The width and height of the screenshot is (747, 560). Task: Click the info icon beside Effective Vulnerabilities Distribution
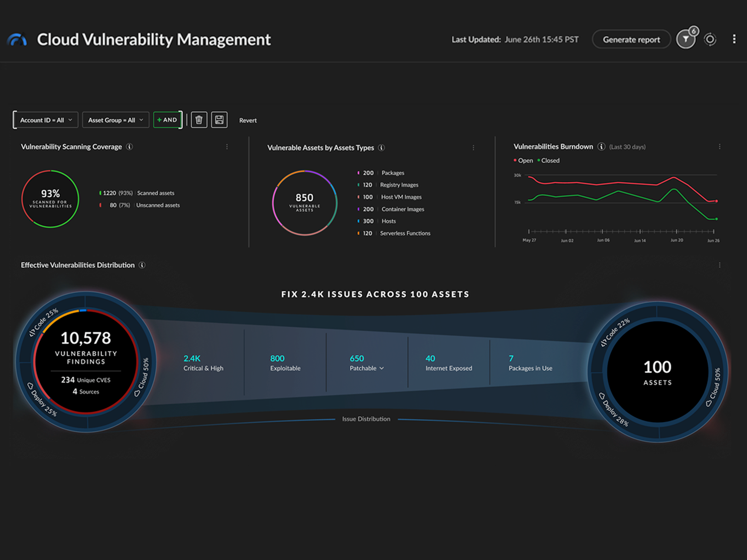click(142, 265)
